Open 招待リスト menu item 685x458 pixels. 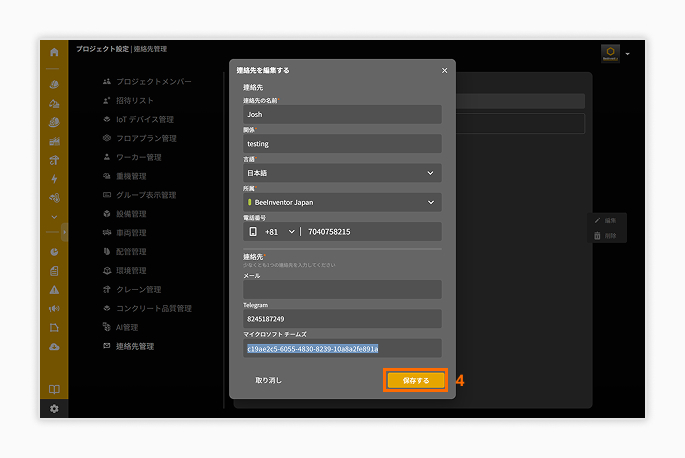click(128, 101)
